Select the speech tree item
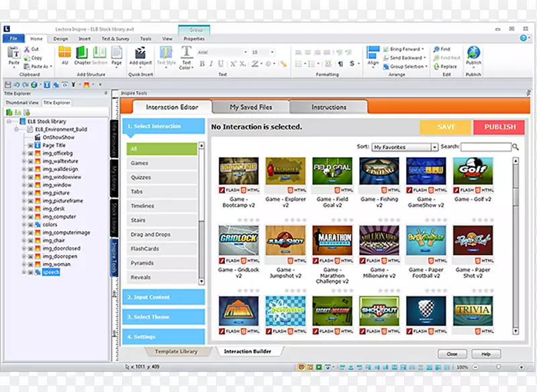The image size is (537, 392). (x=51, y=272)
